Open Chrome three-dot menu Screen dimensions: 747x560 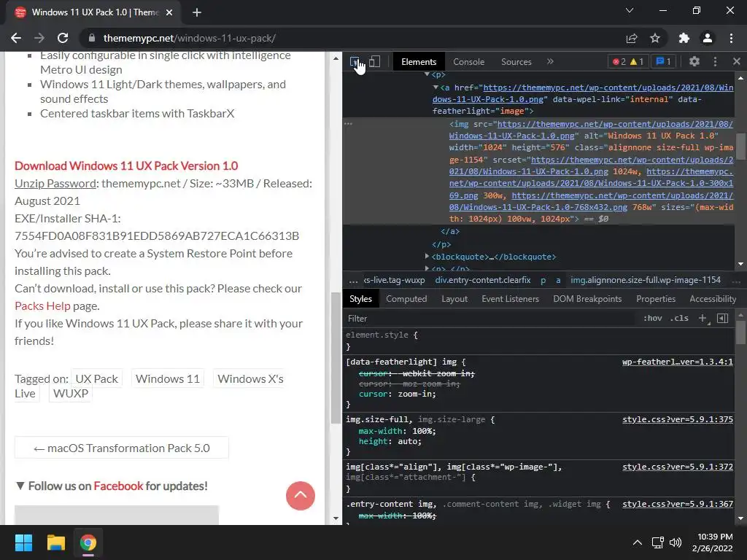coord(731,38)
